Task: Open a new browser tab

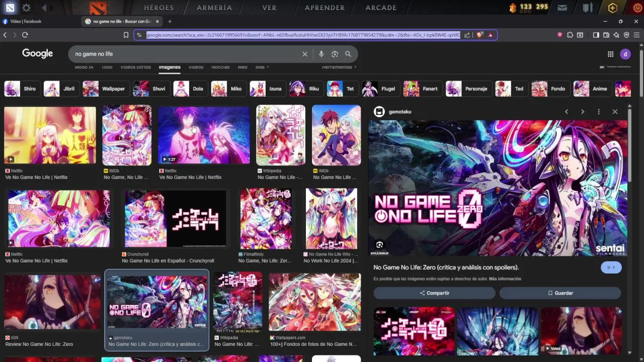Action: pyautogui.click(x=170, y=22)
